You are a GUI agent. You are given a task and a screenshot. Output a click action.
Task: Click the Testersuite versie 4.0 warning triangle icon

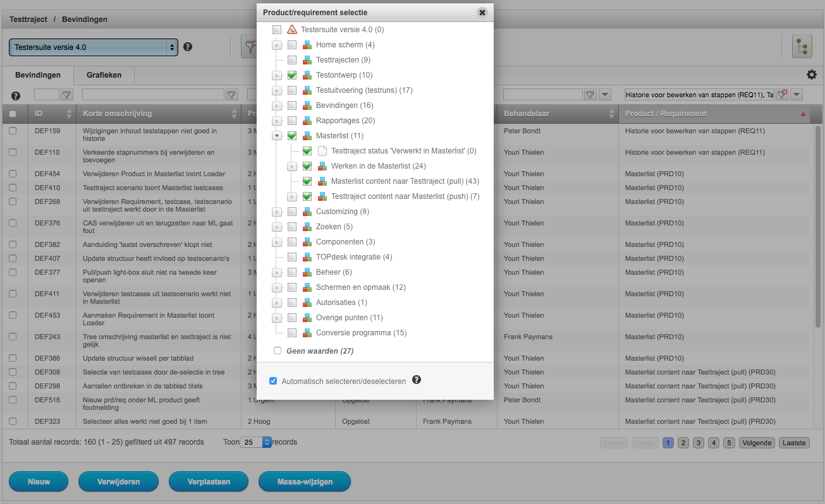(x=292, y=30)
